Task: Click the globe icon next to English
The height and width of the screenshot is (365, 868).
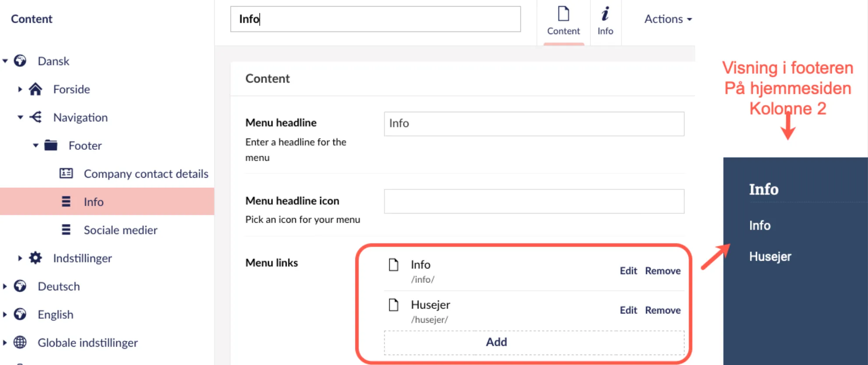Action: 20,314
